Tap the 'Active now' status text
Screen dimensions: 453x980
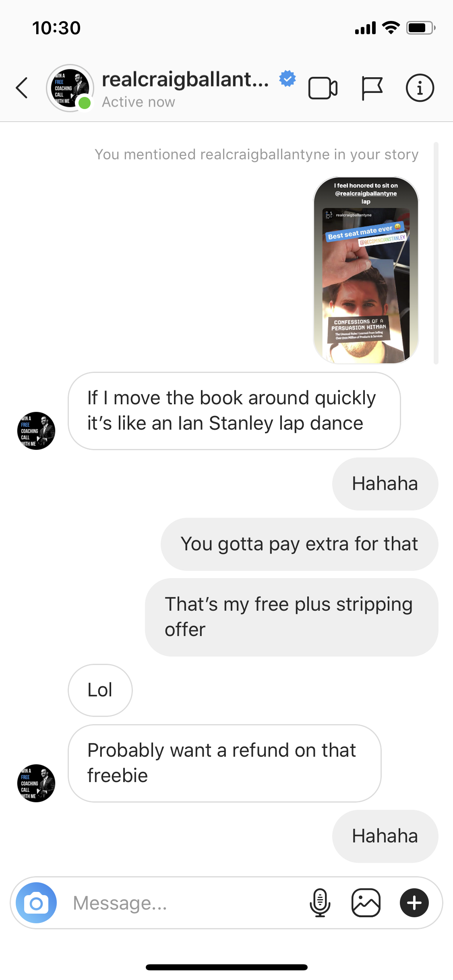pyautogui.click(x=139, y=102)
